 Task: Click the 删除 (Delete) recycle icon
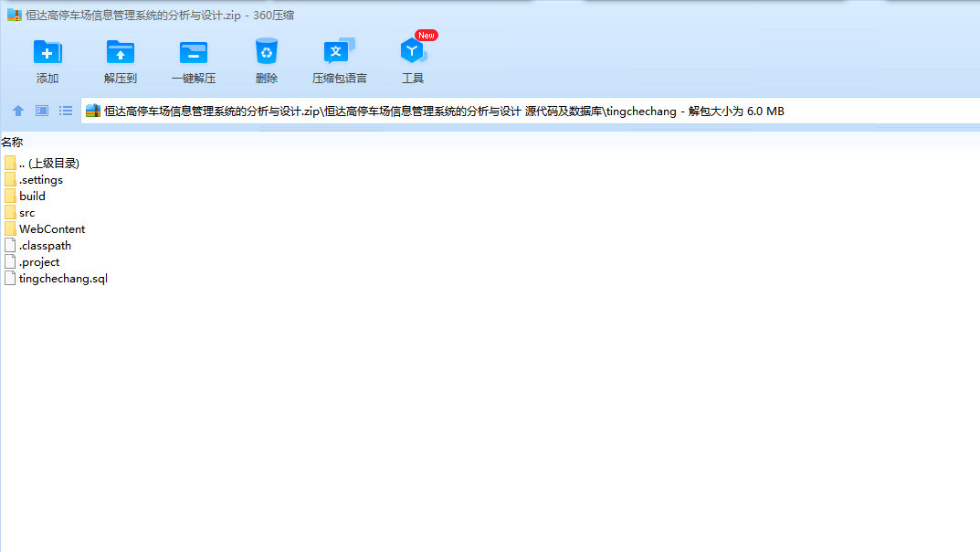click(x=267, y=51)
